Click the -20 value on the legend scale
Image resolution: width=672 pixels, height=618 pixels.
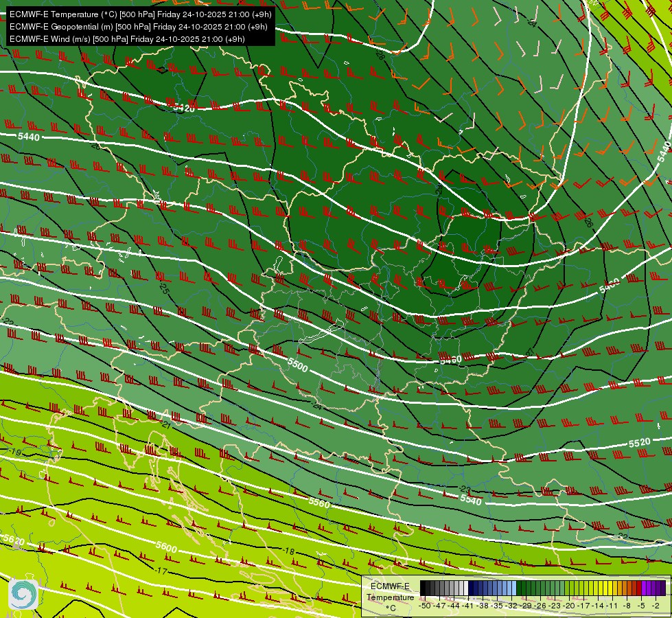click(569, 606)
